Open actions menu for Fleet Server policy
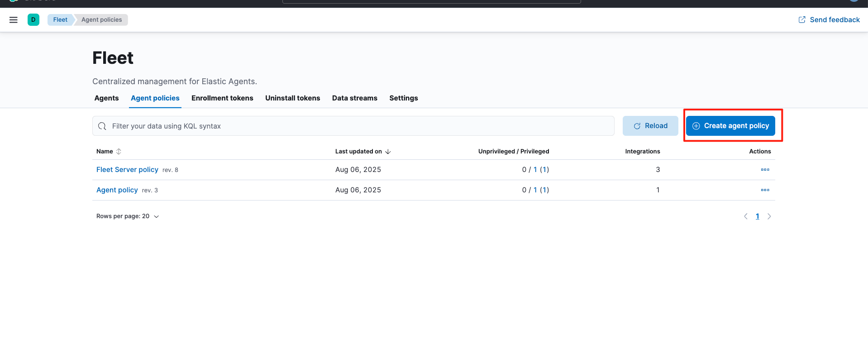 pos(765,170)
